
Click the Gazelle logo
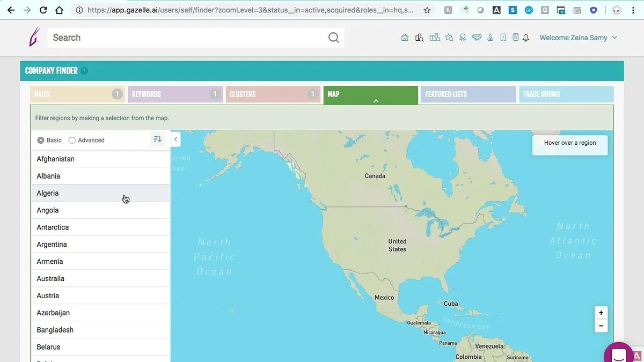(34, 37)
